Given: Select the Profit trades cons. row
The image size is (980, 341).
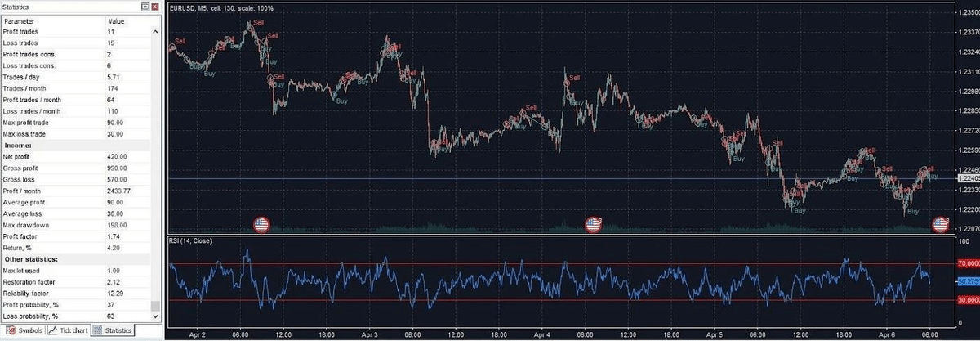Looking at the screenshot, I should click(76, 54).
